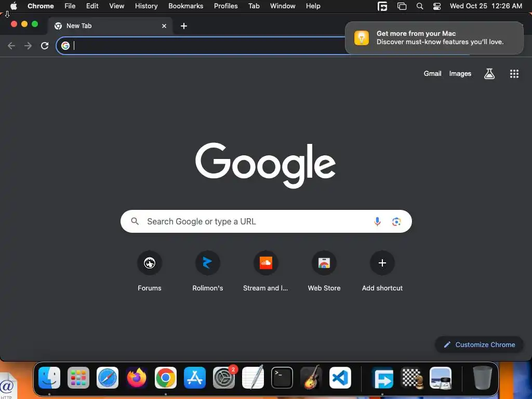Click the date and time in menu bar
The height and width of the screenshot is (399, 532).
click(486, 6)
